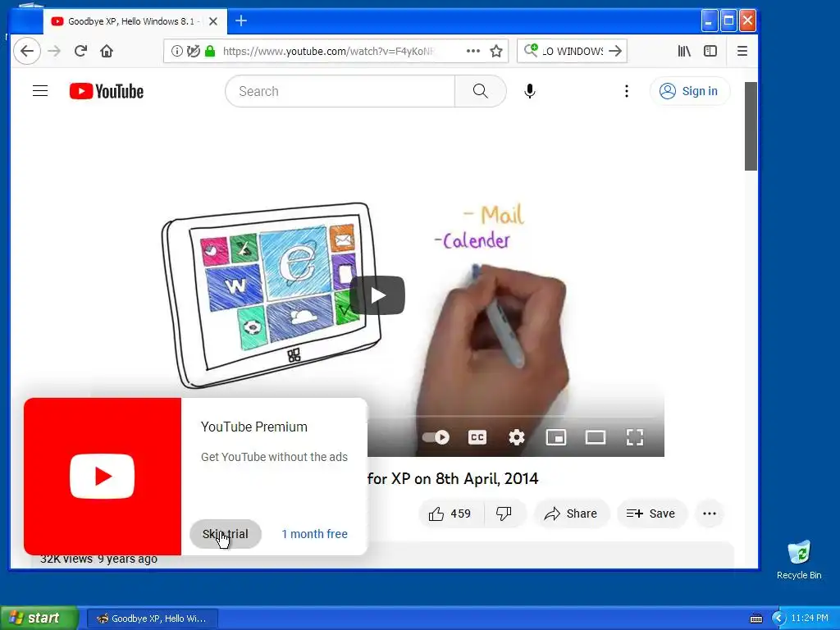
Task: Save the video to a playlist
Action: [651, 514]
